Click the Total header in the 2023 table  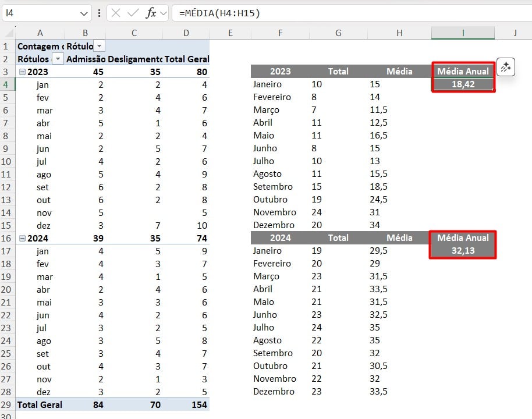click(x=338, y=71)
